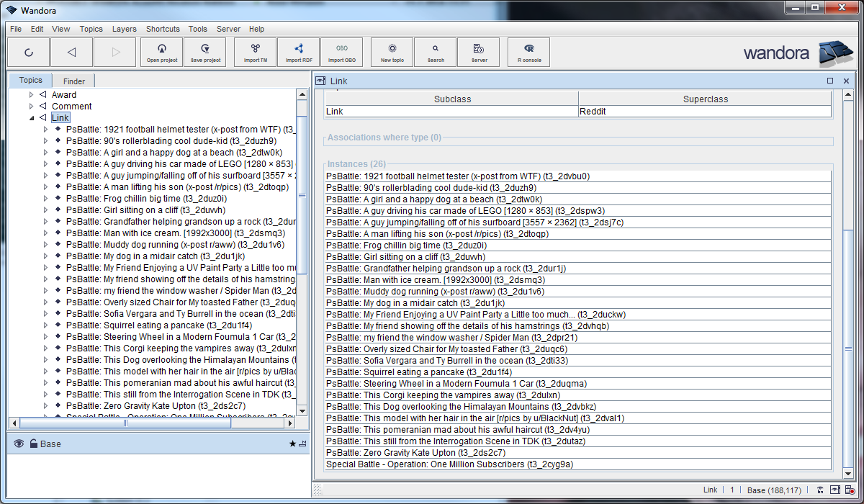Open the Topics menu
This screenshot has height=504, width=864.
[91, 29]
